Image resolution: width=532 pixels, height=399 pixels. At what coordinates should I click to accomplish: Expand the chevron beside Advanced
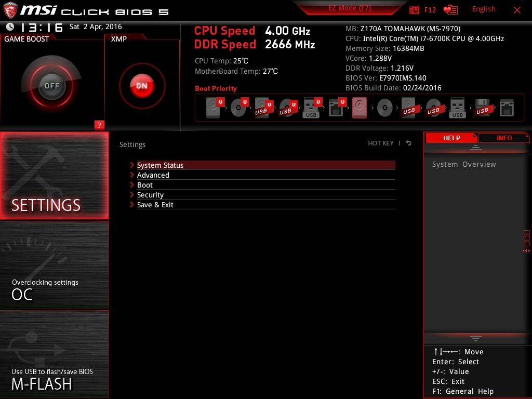[x=132, y=175]
